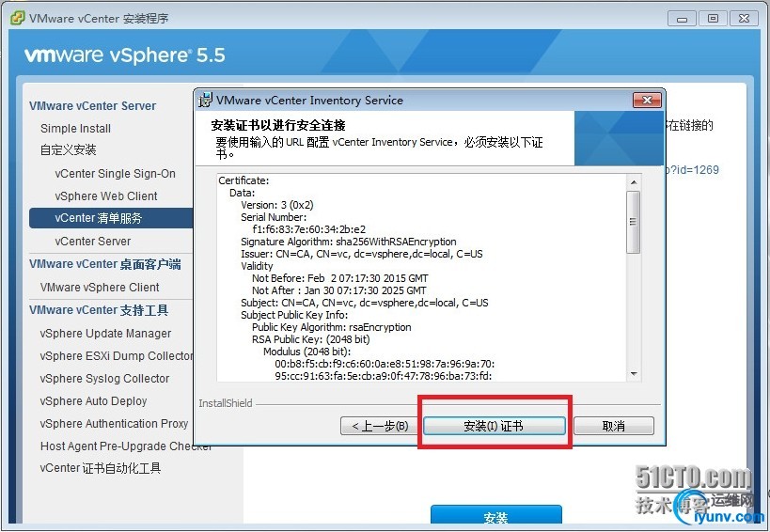Click the Validity line in certificate
The width and height of the screenshot is (770, 532).
(x=257, y=267)
